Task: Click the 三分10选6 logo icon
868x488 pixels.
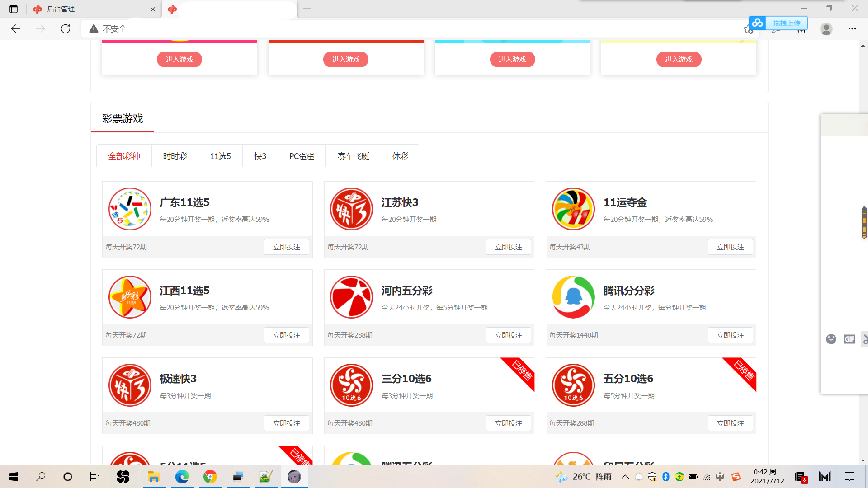Action: pyautogui.click(x=351, y=385)
